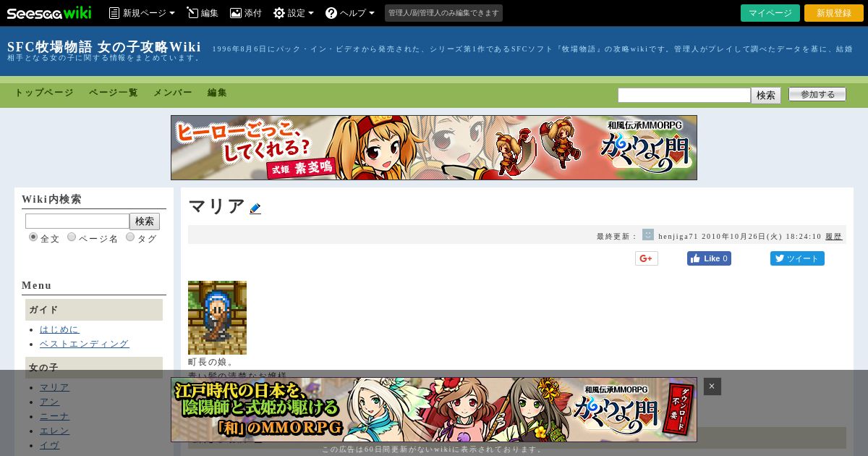Open the top かくりよの門 banner ad

[x=434, y=148]
